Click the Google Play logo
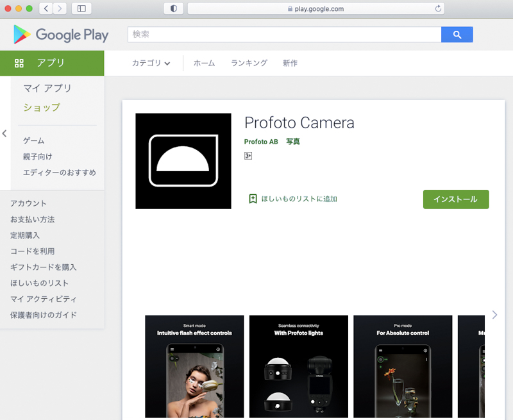 pyautogui.click(x=61, y=35)
